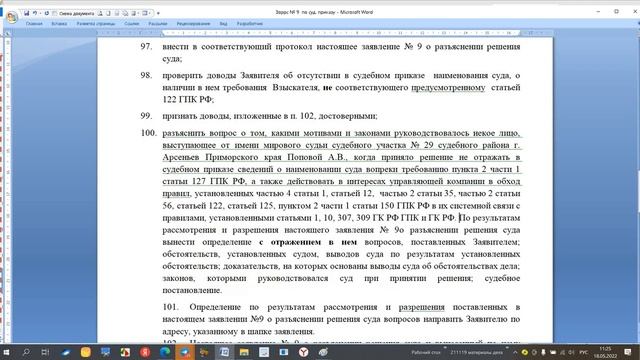Open the Рецензирование ribbon tab

(x=193, y=24)
